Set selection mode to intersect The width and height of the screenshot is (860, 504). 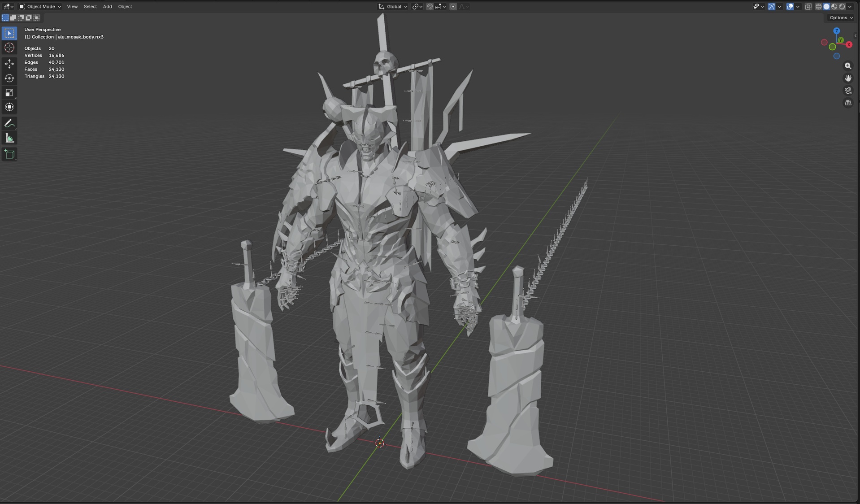[x=36, y=17]
